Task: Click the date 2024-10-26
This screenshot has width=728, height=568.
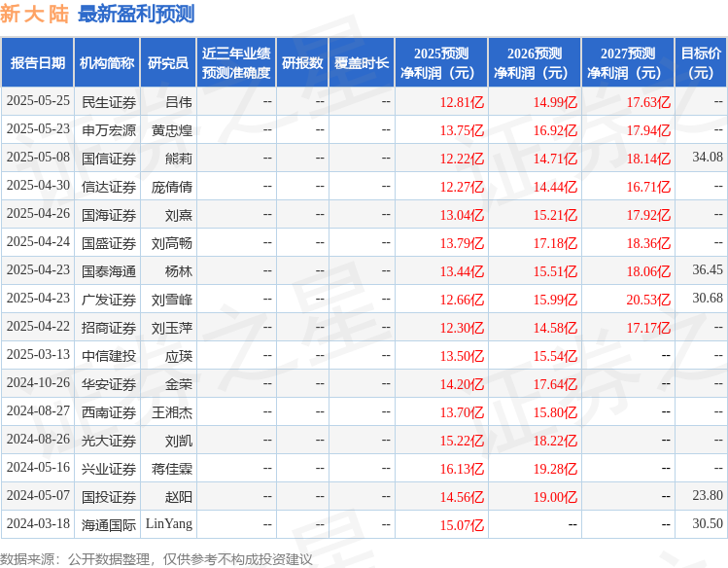Action: (x=38, y=382)
